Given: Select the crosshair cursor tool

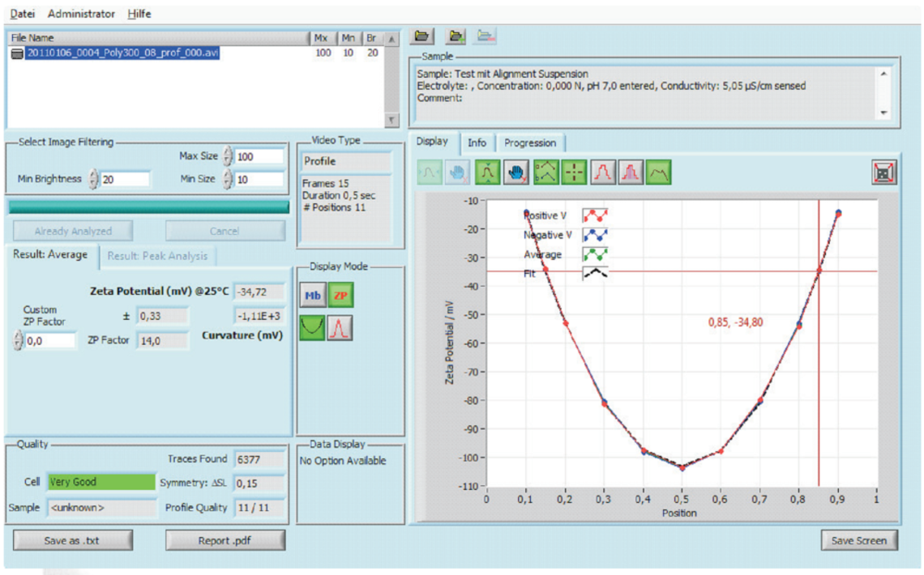Looking at the screenshot, I should coord(574,172).
